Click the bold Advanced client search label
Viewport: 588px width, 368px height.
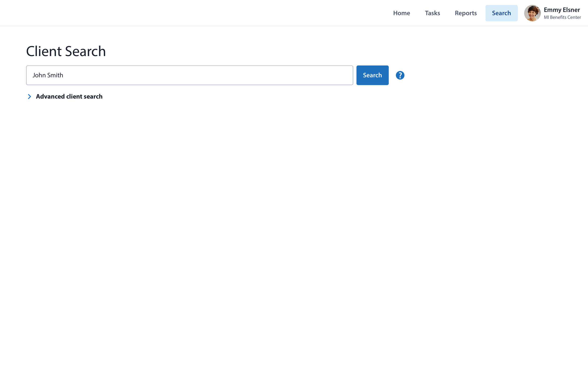69,97
